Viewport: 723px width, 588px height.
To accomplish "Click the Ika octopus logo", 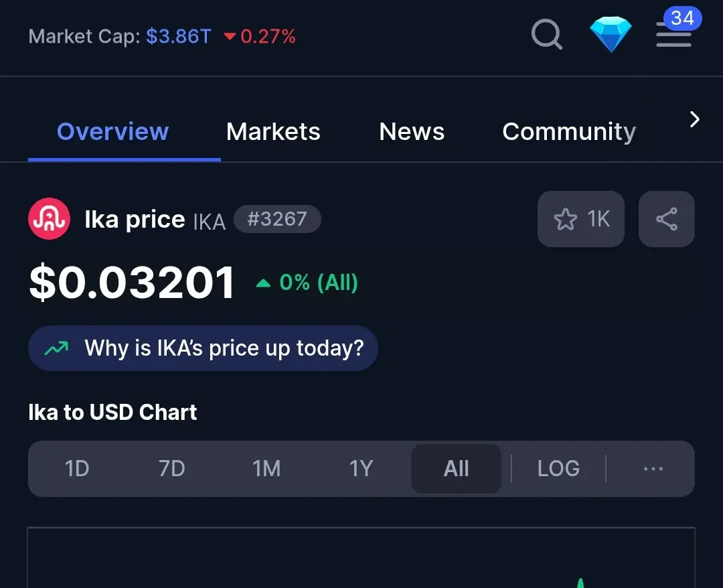I will [50, 218].
